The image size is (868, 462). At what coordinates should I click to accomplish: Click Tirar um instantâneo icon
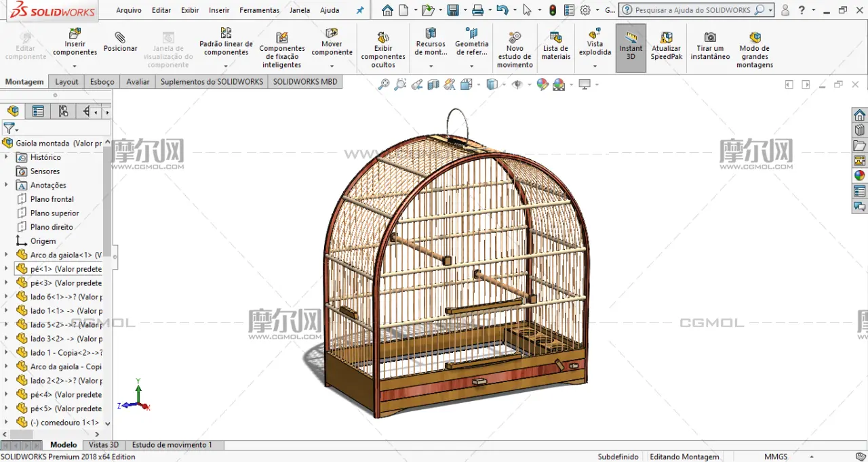pos(710,46)
